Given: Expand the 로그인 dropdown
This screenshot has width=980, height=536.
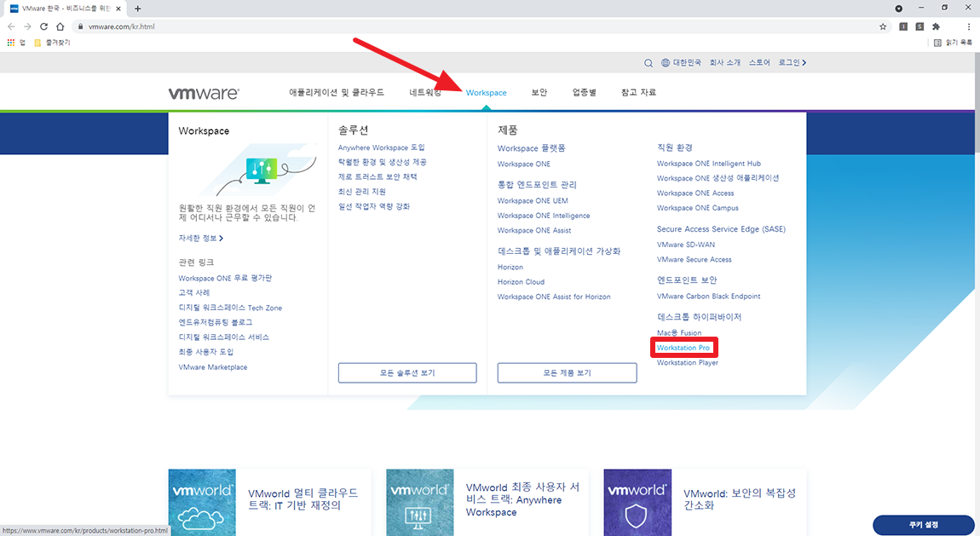Looking at the screenshot, I should click(x=792, y=62).
